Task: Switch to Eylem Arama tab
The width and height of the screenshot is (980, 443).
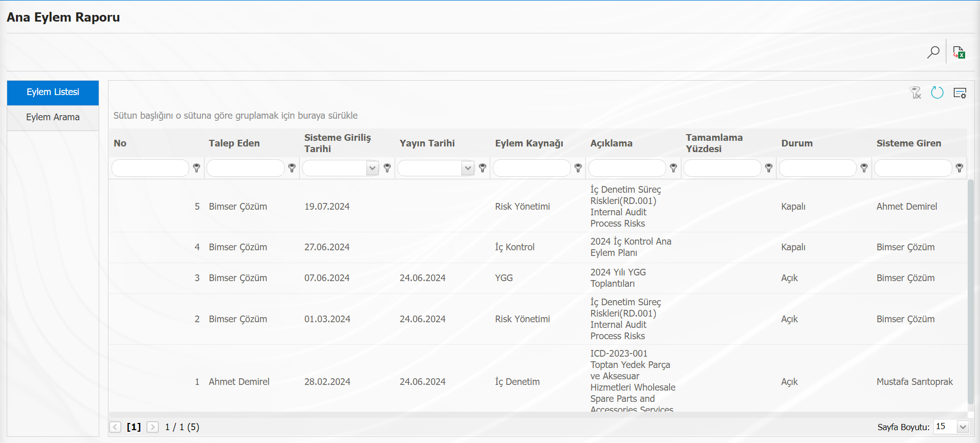Action: tap(53, 118)
